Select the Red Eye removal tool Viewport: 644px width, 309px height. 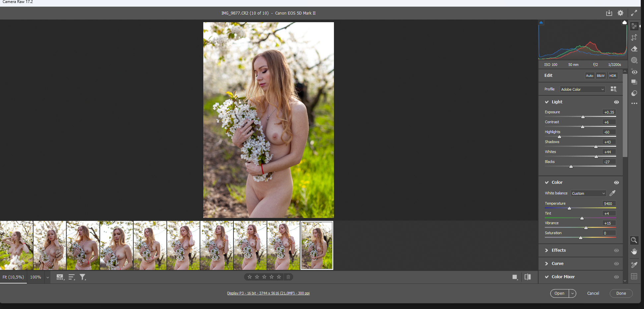634,72
